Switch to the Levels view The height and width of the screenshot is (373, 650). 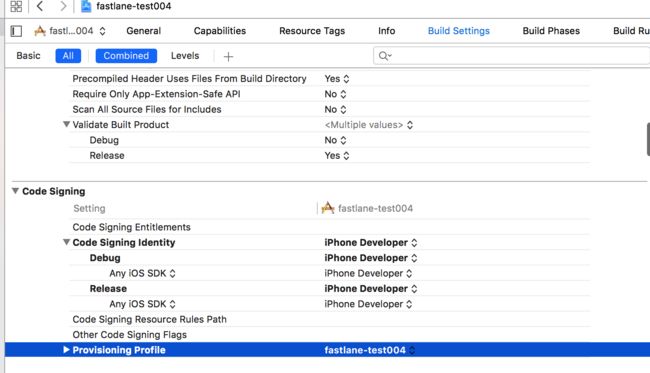185,56
